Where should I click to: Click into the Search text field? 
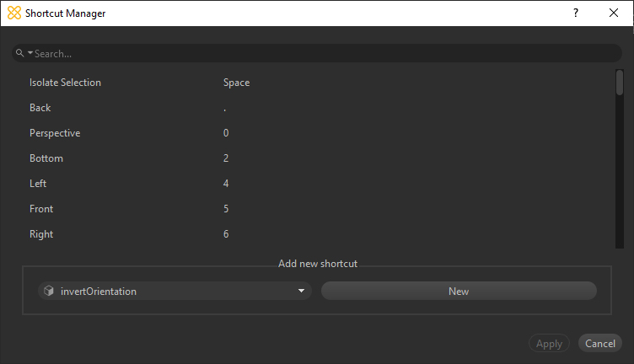pyautogui.click(x=320, y=53)
